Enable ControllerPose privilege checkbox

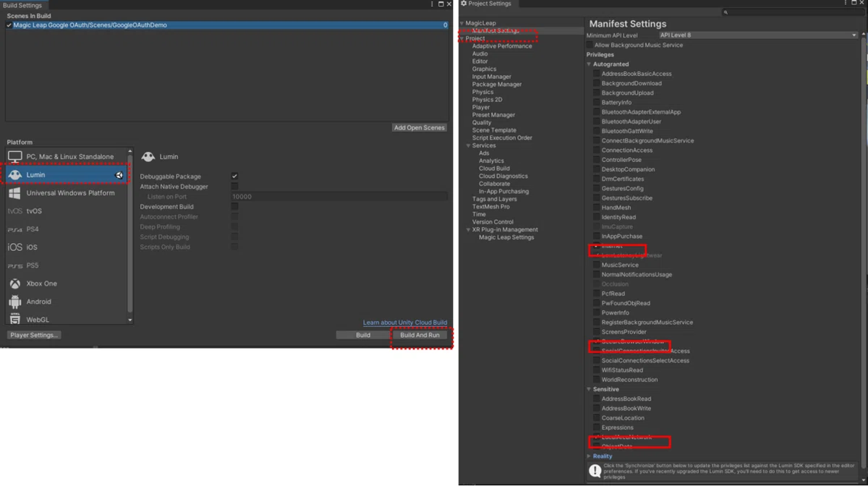click(x=596, y=160)
